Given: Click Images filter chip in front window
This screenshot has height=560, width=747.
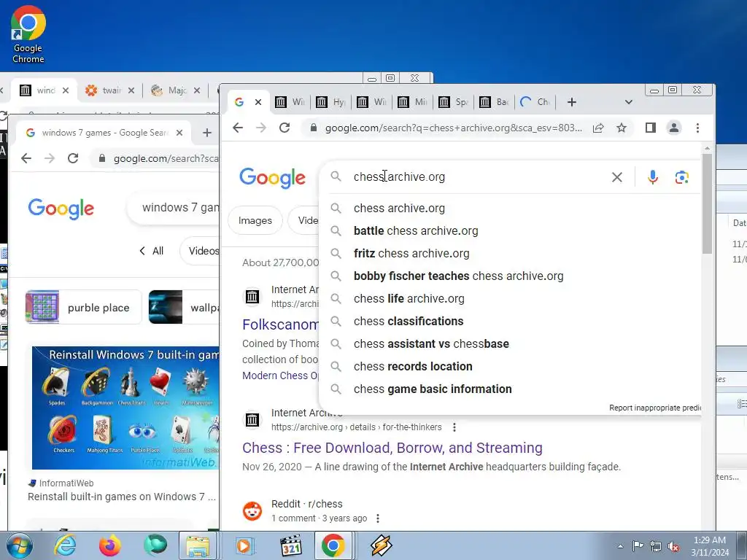Looking at the screenshot, I should 255,220.
